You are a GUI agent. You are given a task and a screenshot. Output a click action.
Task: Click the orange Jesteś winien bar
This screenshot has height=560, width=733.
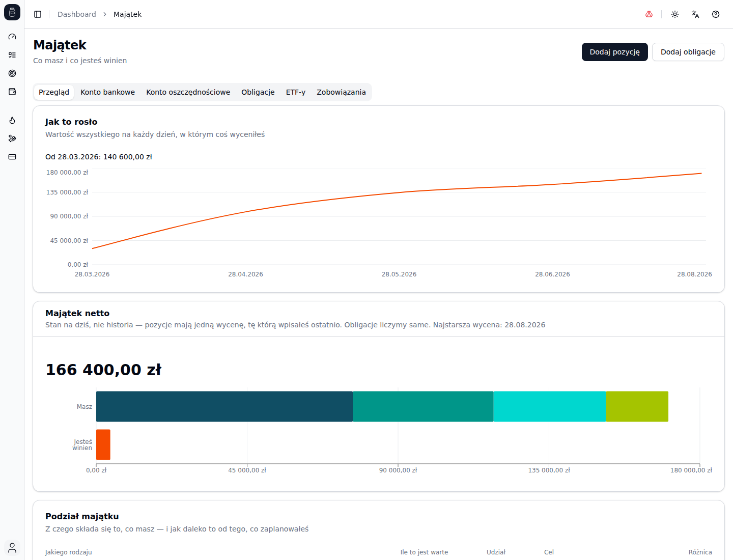103,444
